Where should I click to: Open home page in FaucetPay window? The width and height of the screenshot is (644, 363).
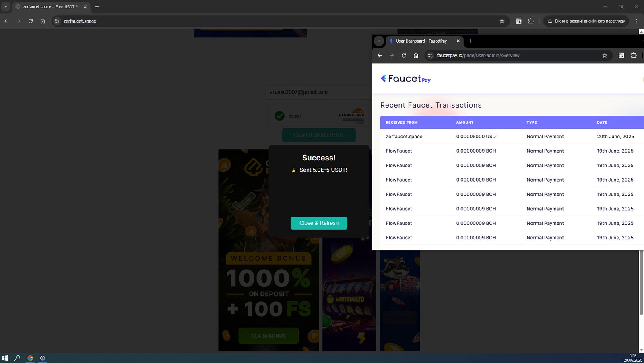coord(416,55)
